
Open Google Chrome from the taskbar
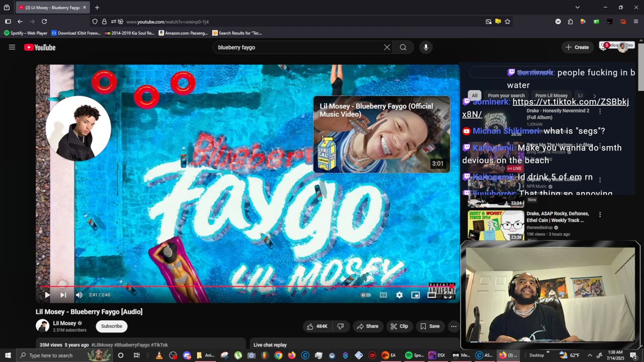click(x=278, y=355)
